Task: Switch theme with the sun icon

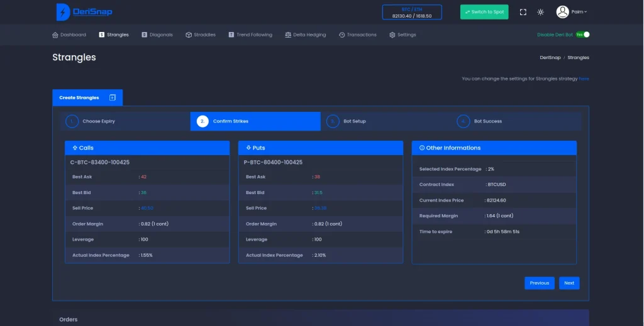Action: click(x=541, y=12)
